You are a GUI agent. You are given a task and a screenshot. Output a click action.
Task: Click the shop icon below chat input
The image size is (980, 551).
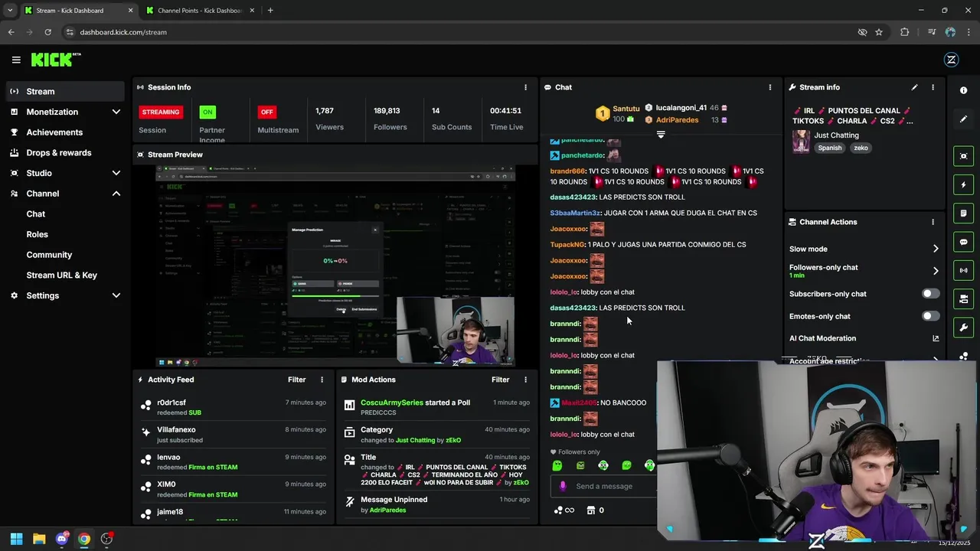pyautogui.click(x=591, y=510)
